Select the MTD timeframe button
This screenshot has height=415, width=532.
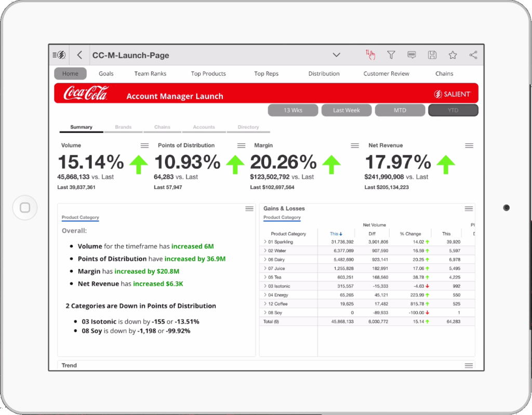coord(400,110)
